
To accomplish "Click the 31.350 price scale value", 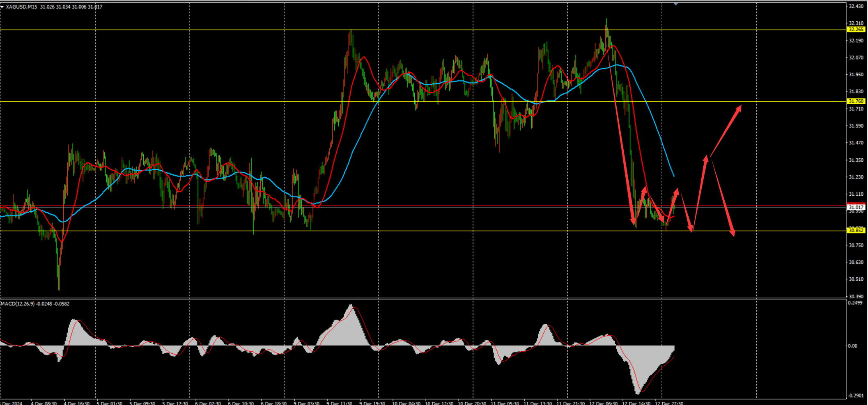I will coord(856,160).
